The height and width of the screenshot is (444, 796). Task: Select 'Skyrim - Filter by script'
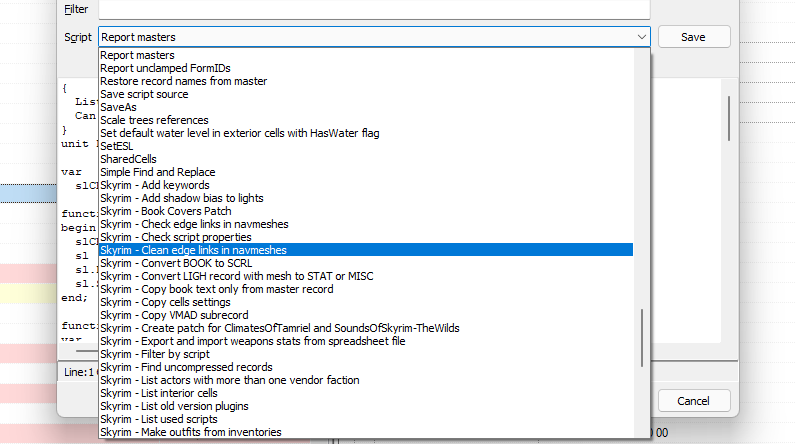pos(366,354)
